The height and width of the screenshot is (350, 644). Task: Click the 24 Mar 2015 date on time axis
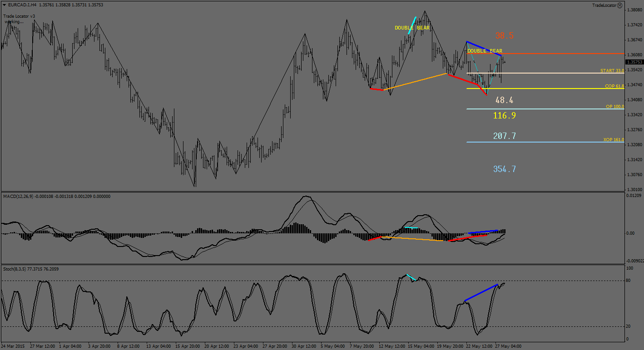(14, 346)
